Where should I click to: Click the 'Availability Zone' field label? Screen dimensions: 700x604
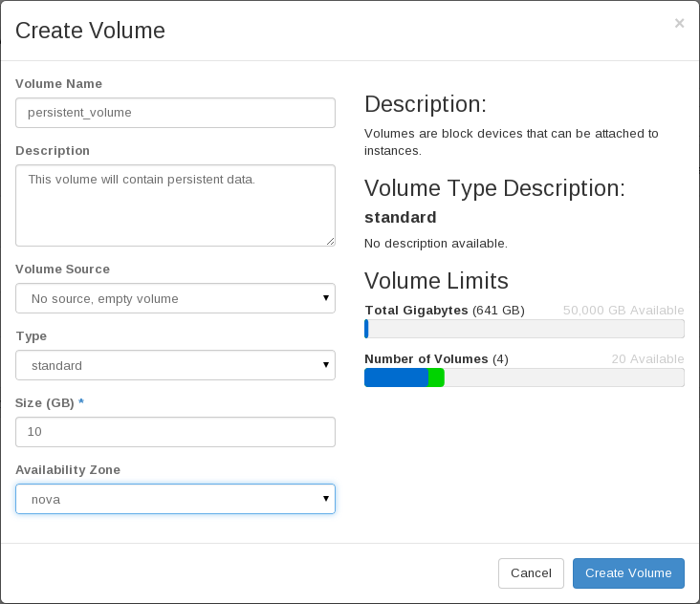(x=68, y=470)
